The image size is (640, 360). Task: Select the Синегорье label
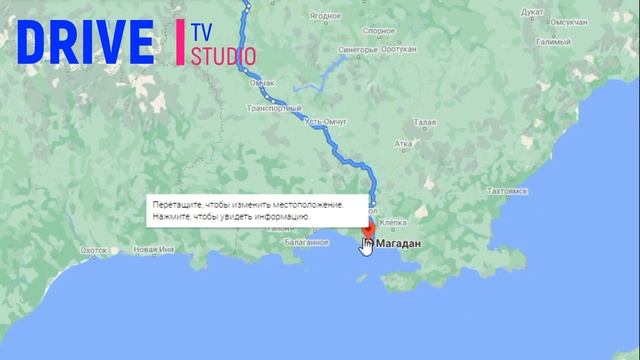pyautogui.click(x=358, y=50)
